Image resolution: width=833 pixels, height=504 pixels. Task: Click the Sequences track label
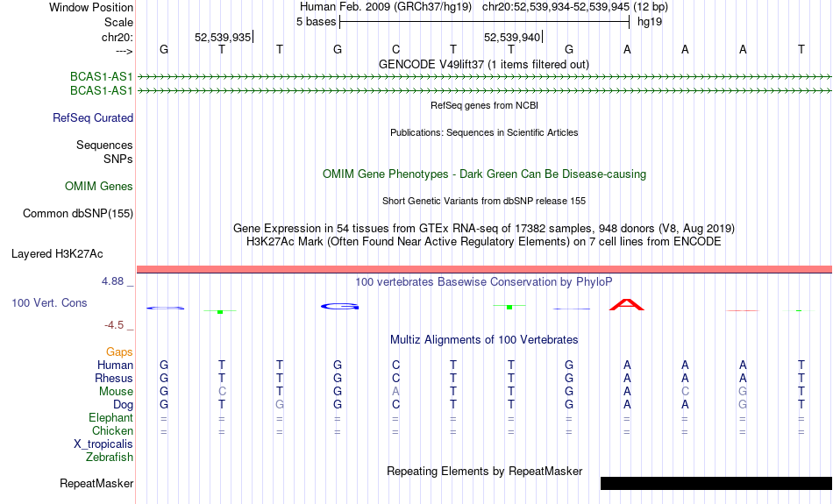[x=104, y=145]
